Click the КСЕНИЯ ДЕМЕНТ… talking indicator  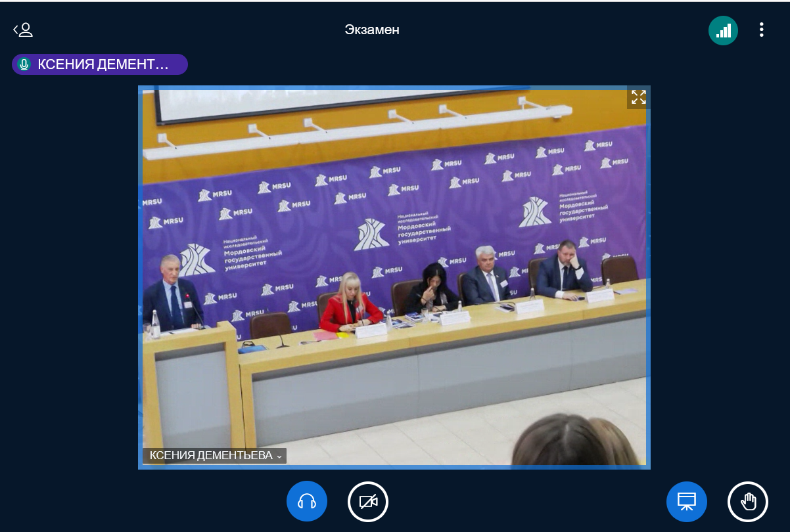[100, 64]
